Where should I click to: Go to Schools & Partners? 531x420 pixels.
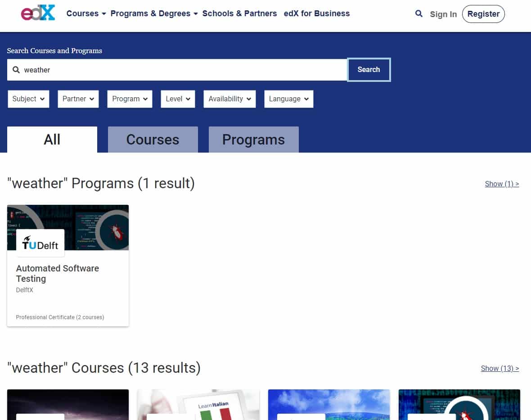click(239, 14)
